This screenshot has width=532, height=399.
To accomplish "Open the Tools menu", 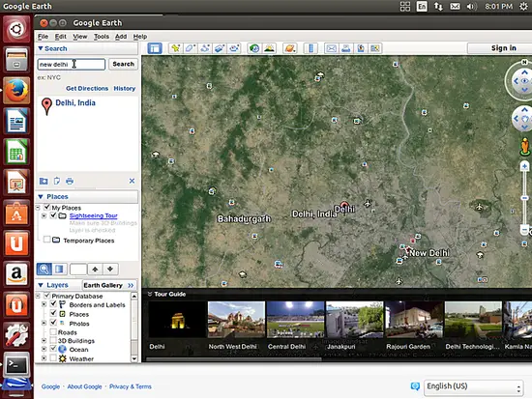I will click(102, 37).
